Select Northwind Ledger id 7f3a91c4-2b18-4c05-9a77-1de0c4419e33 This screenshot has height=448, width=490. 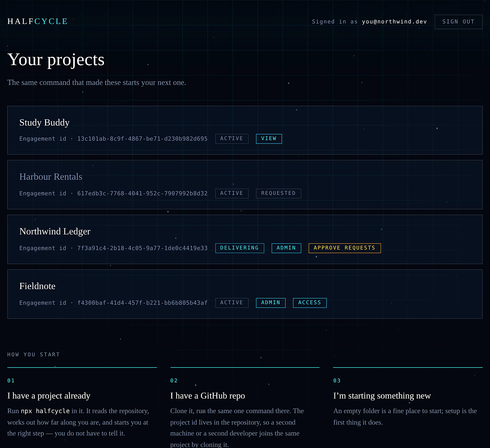[x=142, y=248]
